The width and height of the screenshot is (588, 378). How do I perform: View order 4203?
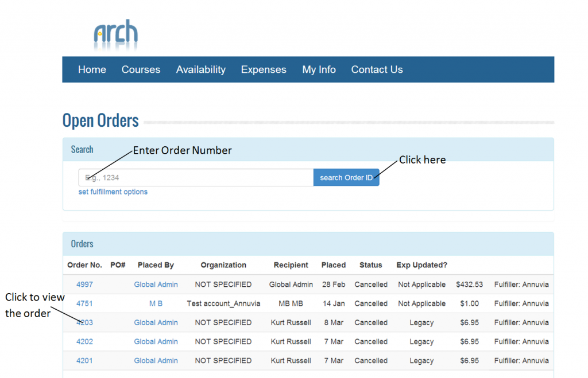coord(84,322)
